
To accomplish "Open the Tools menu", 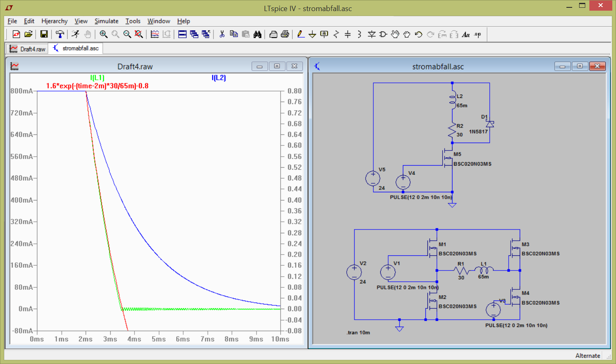I will [x=133, y=21].
